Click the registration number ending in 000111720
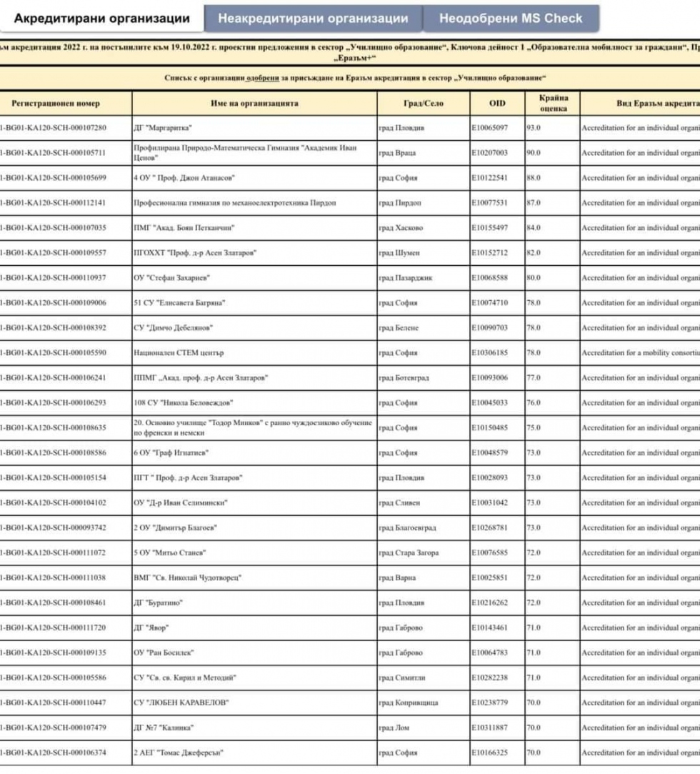The width and height of the screenshot is (700, 774). coord(54,628)
